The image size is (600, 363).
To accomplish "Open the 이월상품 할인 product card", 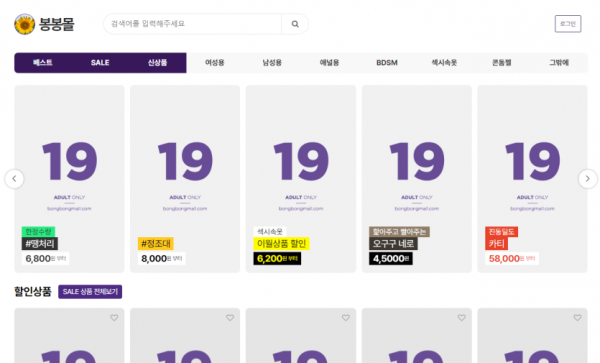I will pyautogui.click(x=301, y=179).
